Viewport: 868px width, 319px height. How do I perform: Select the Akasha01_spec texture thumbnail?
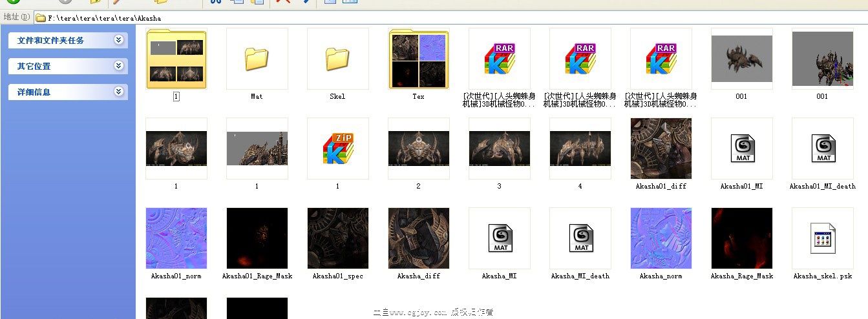pos(337,238)
